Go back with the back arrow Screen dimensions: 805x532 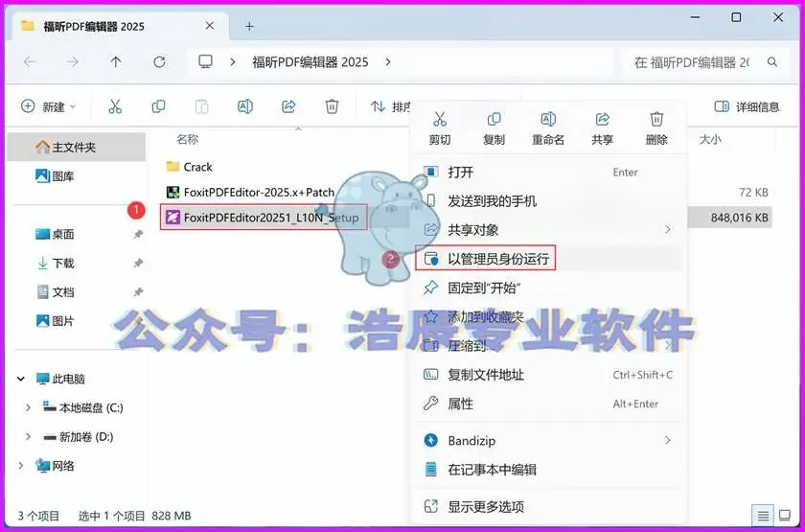(x=30, y=62)
